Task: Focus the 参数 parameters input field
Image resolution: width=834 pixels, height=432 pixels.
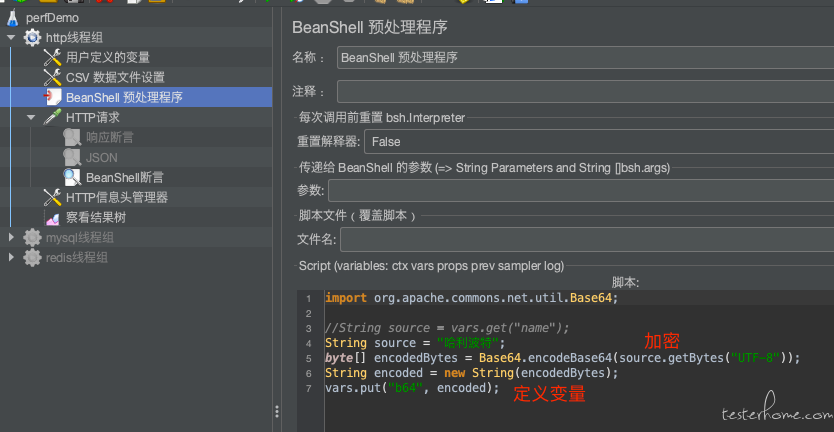Action: [x=581, y=190]
